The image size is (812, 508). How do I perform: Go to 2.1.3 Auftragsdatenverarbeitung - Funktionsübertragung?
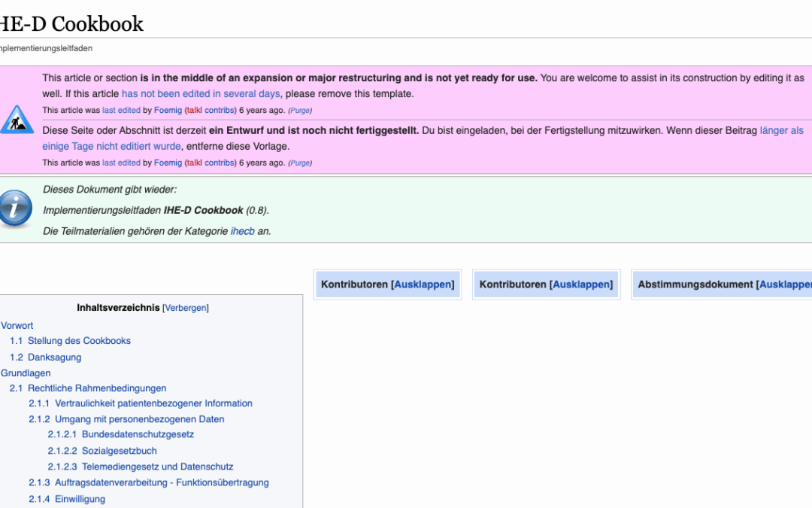coord(149,482)
